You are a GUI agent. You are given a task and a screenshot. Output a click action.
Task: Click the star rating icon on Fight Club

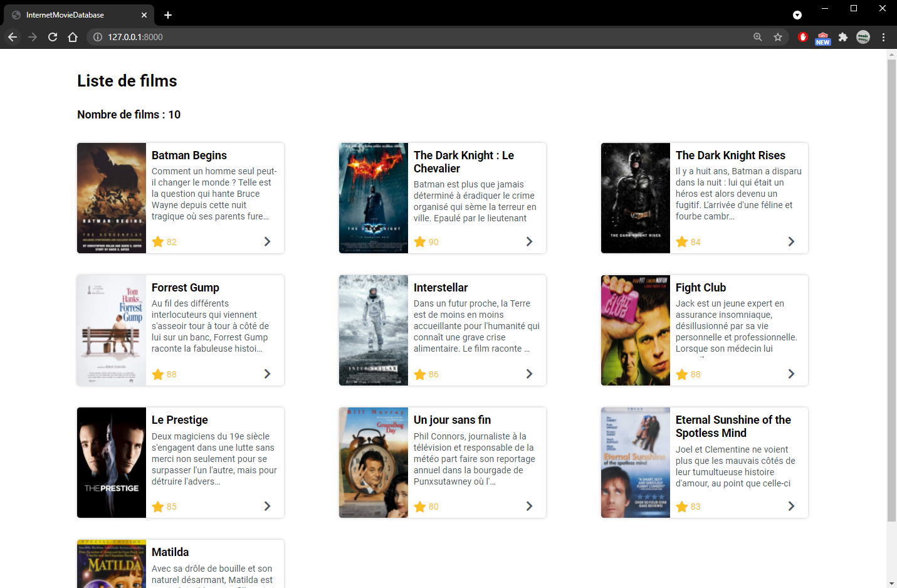681,374
